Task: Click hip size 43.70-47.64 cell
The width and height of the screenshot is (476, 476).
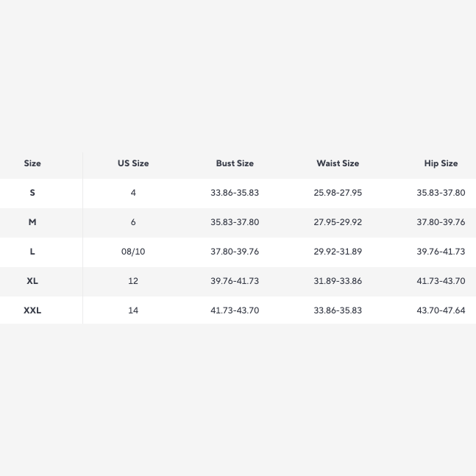Action: [x=441, y=310]
